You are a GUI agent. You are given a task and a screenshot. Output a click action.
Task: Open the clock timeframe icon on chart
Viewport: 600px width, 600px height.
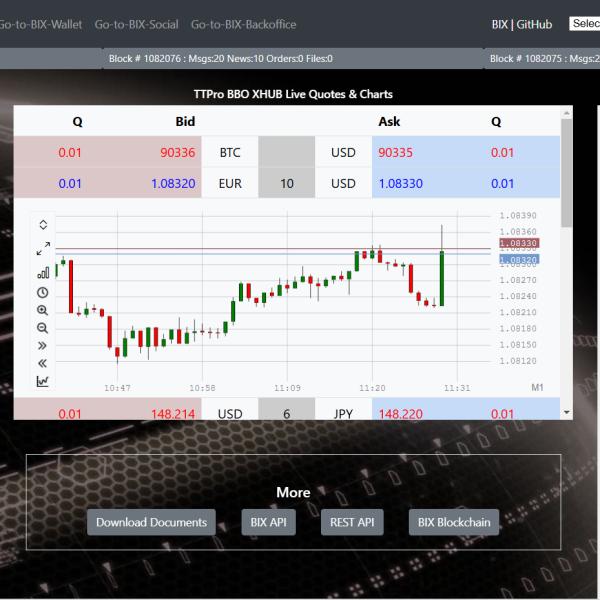click(x=43, y=292)
